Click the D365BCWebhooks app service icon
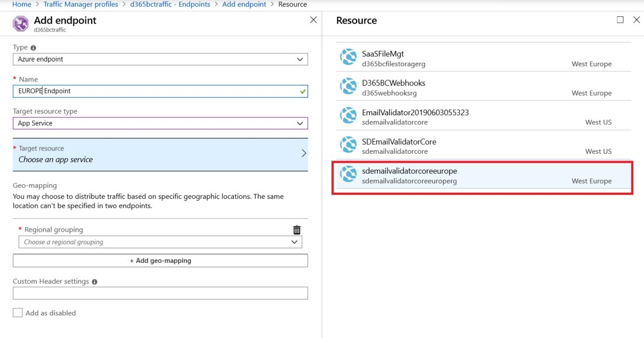Viewport: 644px width, 338px height. tap(348, 86)
